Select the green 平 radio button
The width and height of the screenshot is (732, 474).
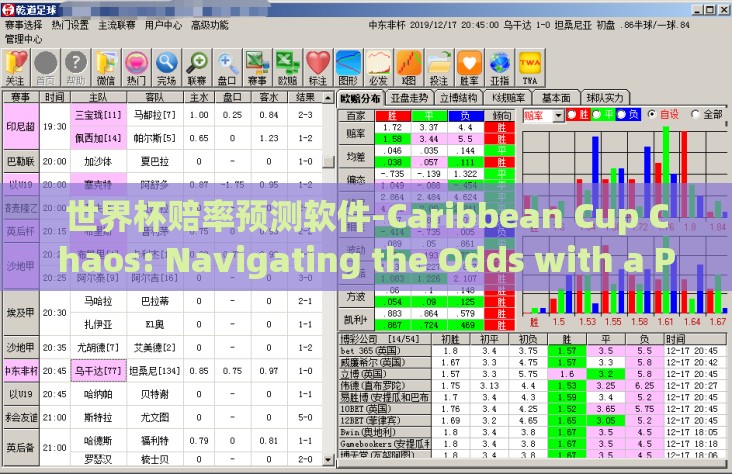coord(596,114)
